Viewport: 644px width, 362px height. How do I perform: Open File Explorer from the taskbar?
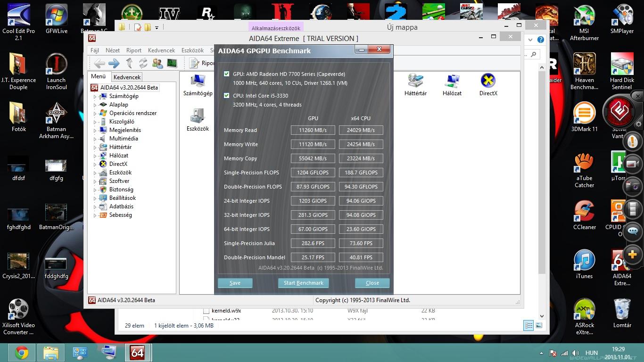point(50,353)
